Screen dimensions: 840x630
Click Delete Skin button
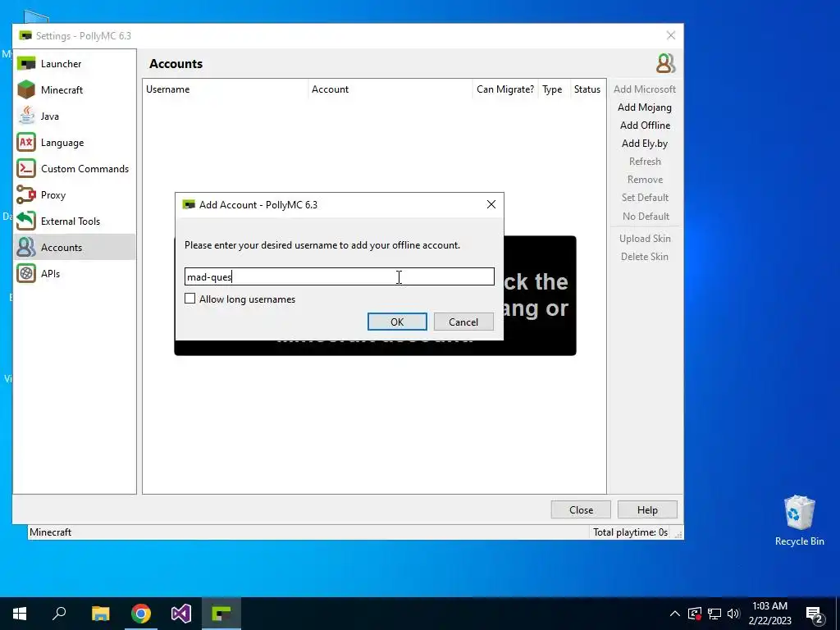pyautogui.click(x=645, y=257)
